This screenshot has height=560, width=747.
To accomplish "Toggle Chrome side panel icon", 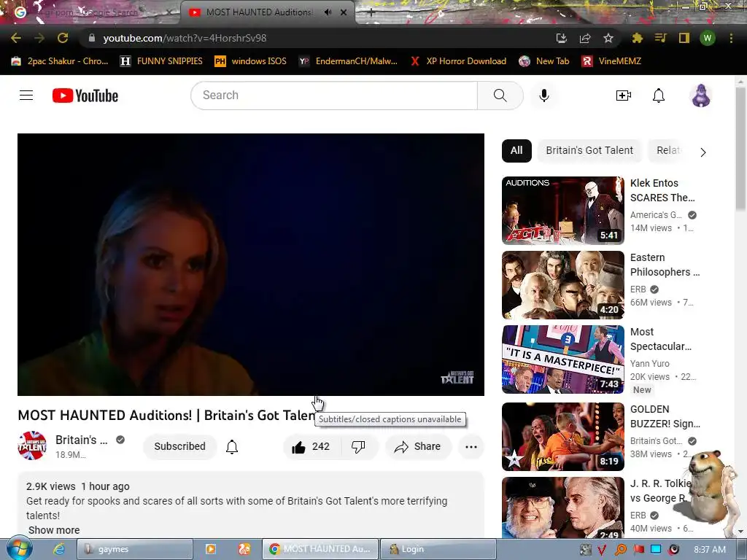I will click(x=684, y=38).
